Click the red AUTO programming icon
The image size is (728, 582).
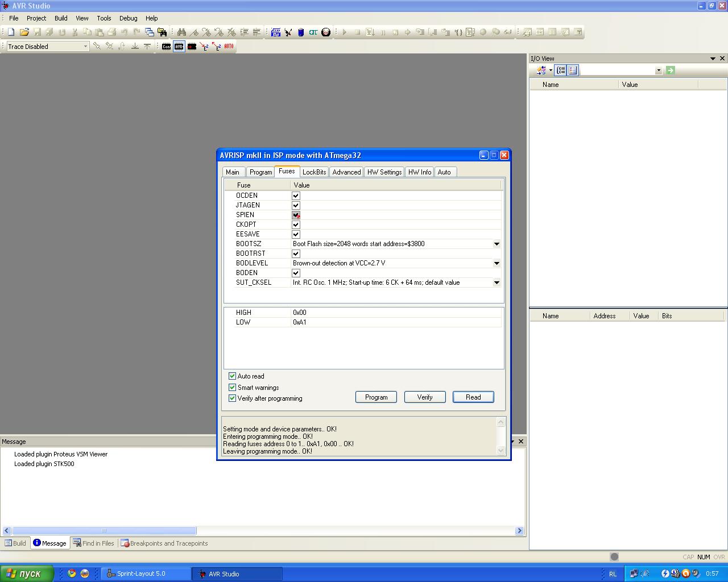pos(229,47)
